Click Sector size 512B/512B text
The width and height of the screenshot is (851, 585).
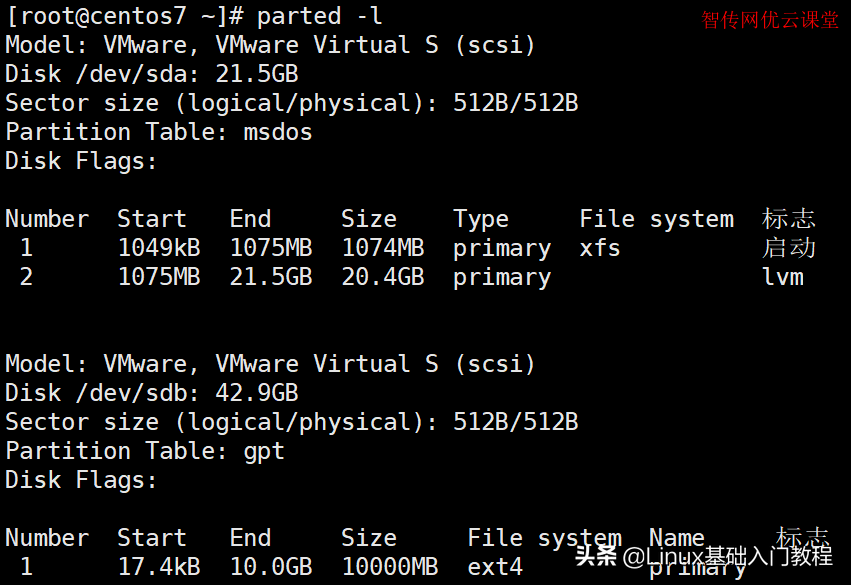290,102
